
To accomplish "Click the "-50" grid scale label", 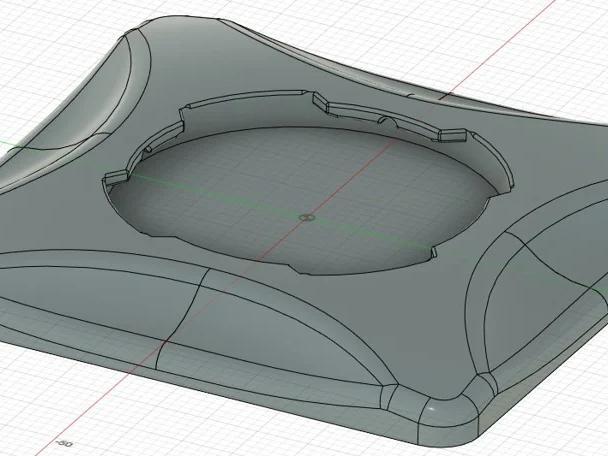I will point(65,443).
